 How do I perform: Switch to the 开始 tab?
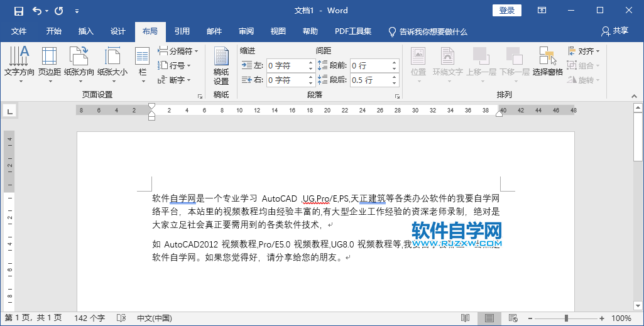tap(54, 31)
